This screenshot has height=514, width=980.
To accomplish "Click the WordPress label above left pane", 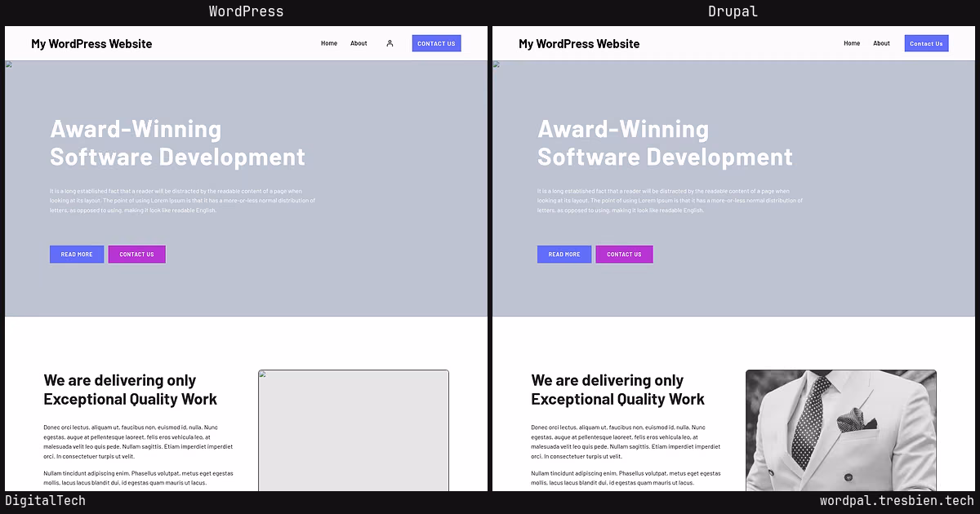I will point(246,11).
